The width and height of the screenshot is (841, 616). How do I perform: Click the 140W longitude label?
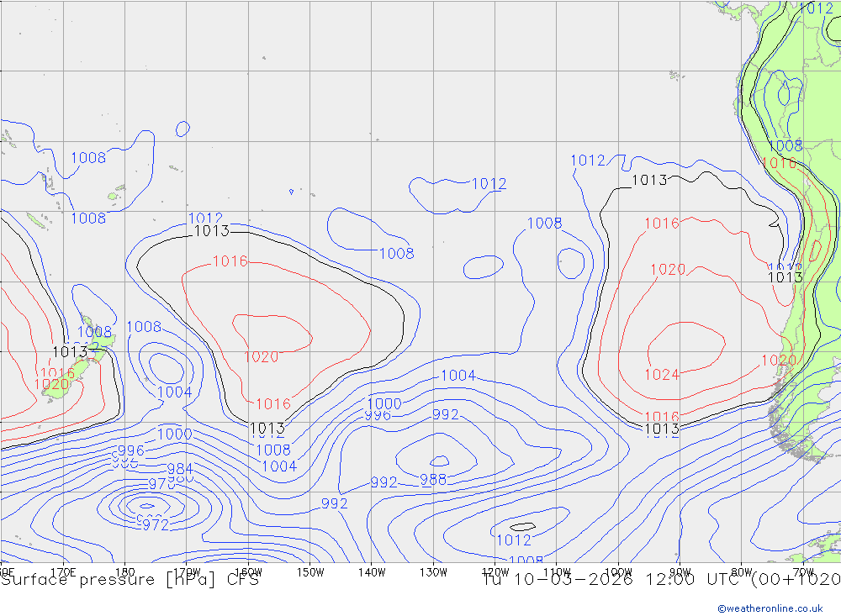[372, 572]
